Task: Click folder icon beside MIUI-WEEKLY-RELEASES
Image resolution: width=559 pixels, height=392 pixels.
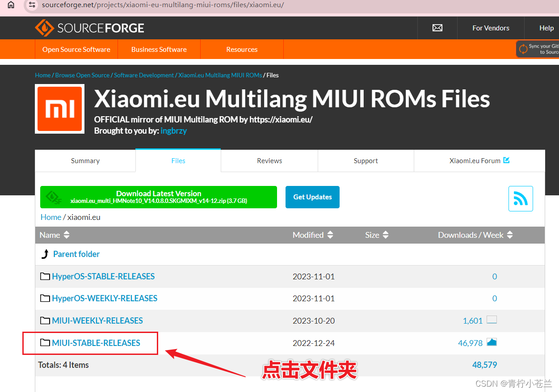Action: (45, 320)
